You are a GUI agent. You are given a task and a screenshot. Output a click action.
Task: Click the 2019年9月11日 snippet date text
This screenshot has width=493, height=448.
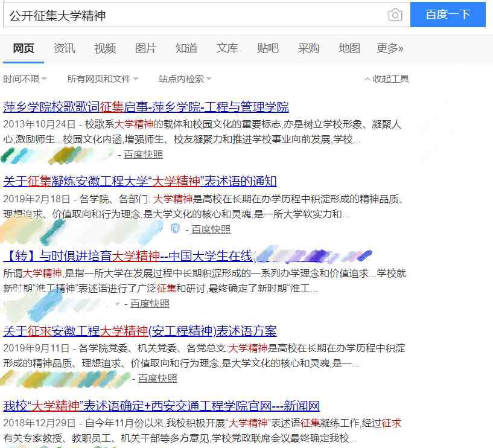click(36, 348)
